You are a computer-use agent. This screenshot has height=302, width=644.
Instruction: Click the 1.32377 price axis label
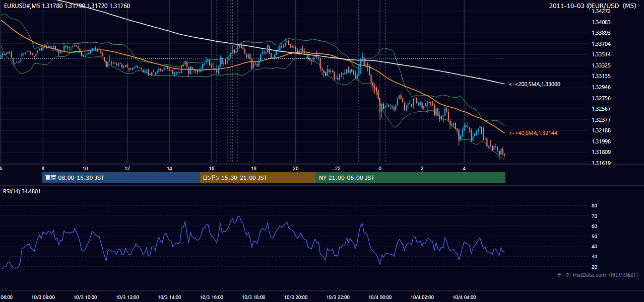(601, 120)
